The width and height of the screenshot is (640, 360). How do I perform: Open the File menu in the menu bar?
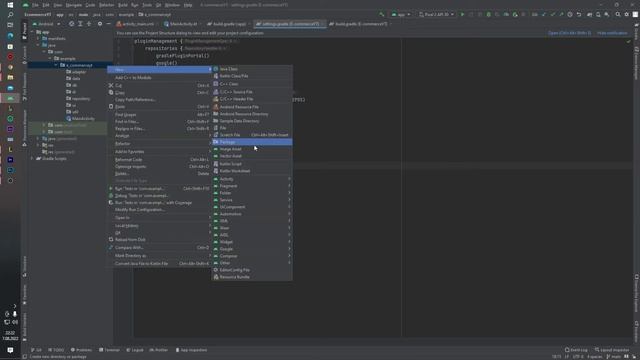click(x=35, y=5)
